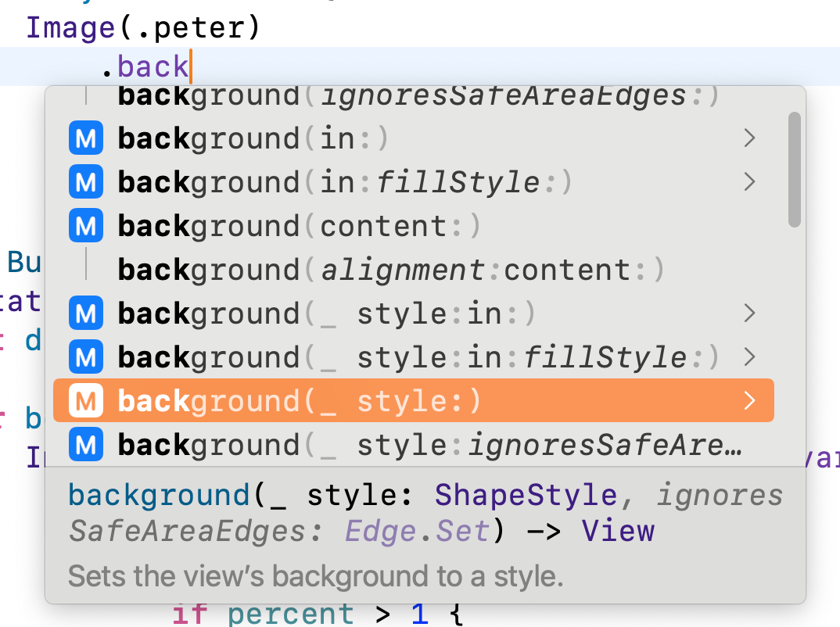Image resolution: width=840 pixels, height=627 pixels.
Task: Click the M icon for background(content:)
Action: coord(85,225)
